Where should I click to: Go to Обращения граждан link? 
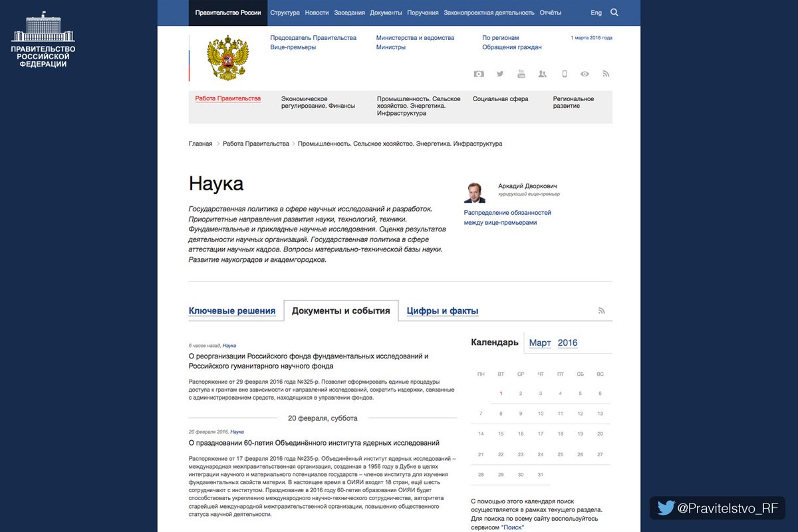click(x=512, y=47)
